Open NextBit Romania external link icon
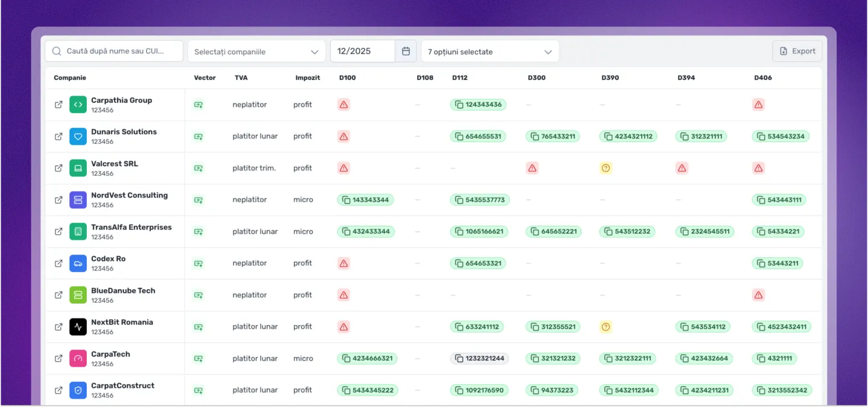Viewport: 868px width, 407px height. 58,327
